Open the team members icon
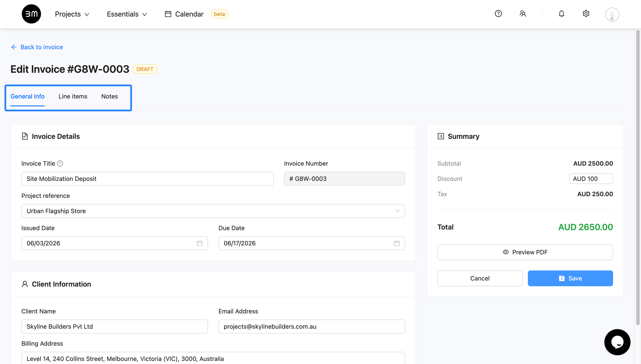Screen dimensions: 641x364 [523, 14]
